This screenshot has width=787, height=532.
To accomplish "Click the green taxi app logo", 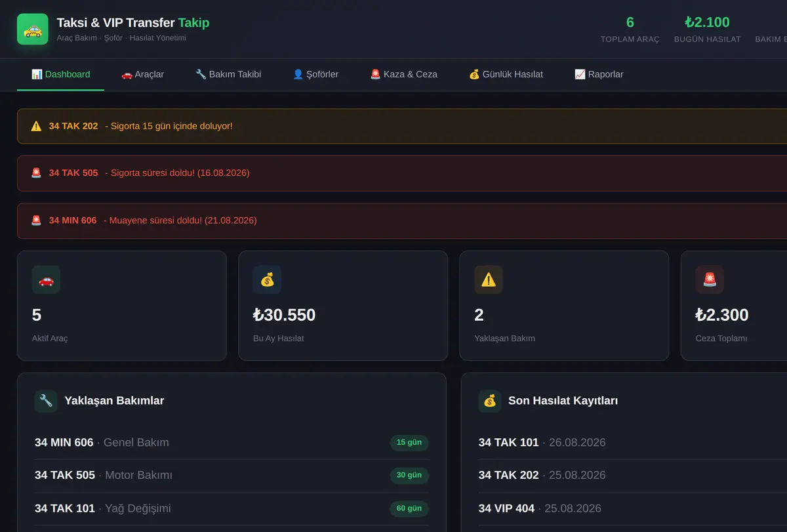I will (33, 30).
